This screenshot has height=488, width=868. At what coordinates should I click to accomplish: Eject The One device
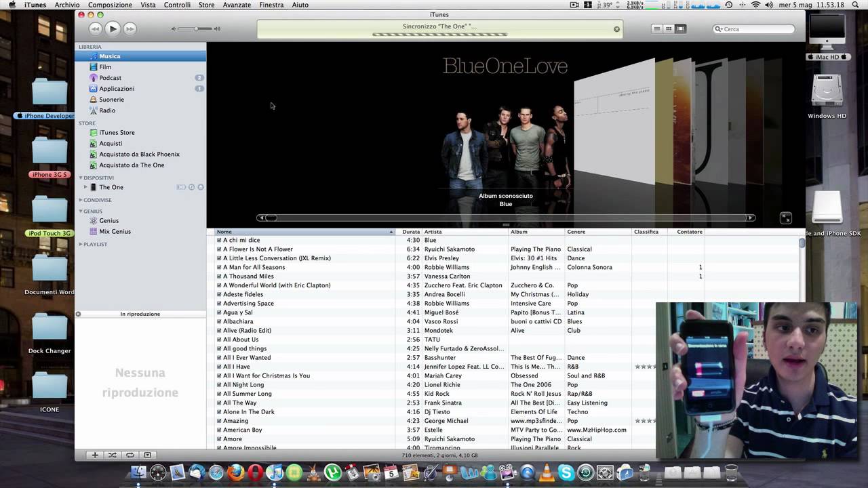(x=201, y=187)
